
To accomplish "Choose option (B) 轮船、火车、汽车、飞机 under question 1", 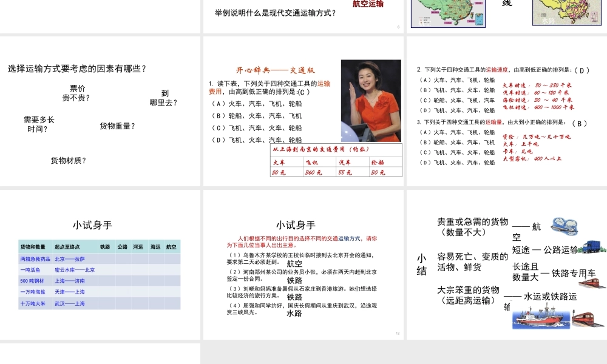I will click(x=257, y=116).
